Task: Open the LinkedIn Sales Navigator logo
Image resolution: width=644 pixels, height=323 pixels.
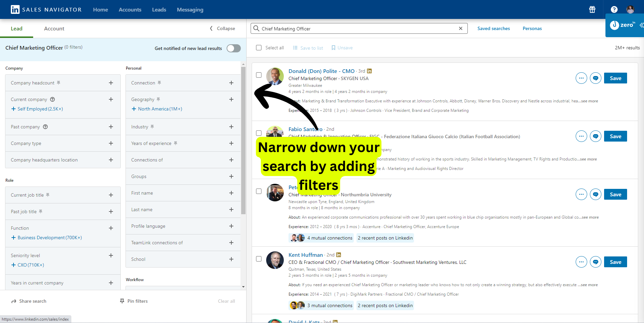Action: coord(46,9)
